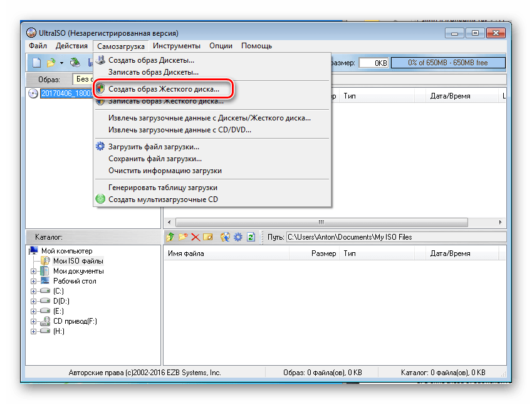Select the Мой компьютер tree label
Image resolution: width=532 pixels, height=404 pixels.
click(x=67, y=251)
